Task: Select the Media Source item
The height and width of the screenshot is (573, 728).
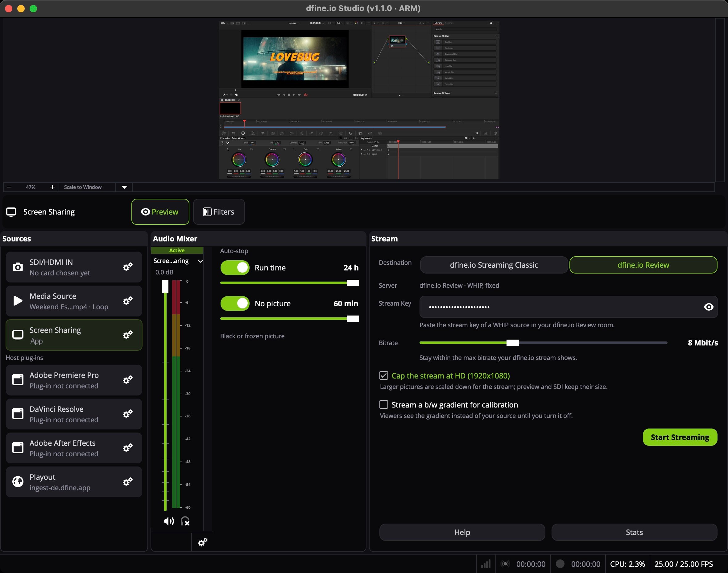Action: 74,301
